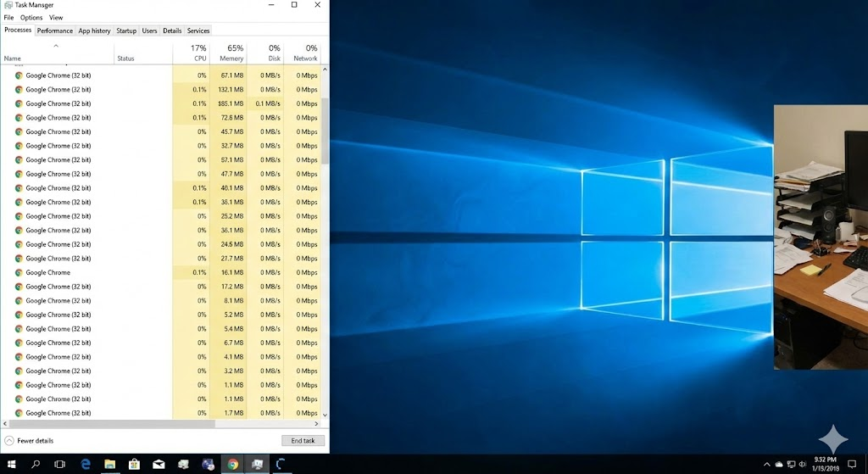The image size is (868, 474).
Task: Open the taskbar clock showing 9:52 PM
Action: [826, 464]
